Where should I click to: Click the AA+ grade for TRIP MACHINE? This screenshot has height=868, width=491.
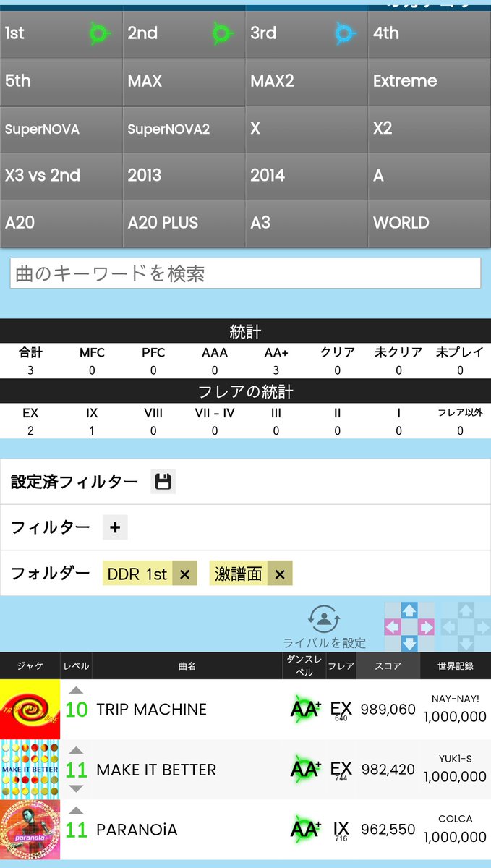[x=305, y=710]
